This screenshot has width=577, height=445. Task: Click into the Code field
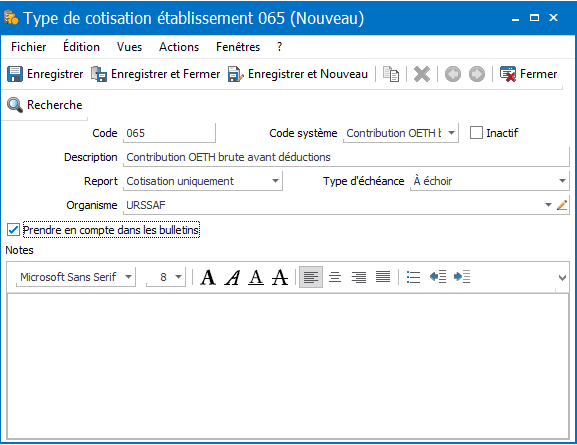pyautogui.click(x=169, y=133)
